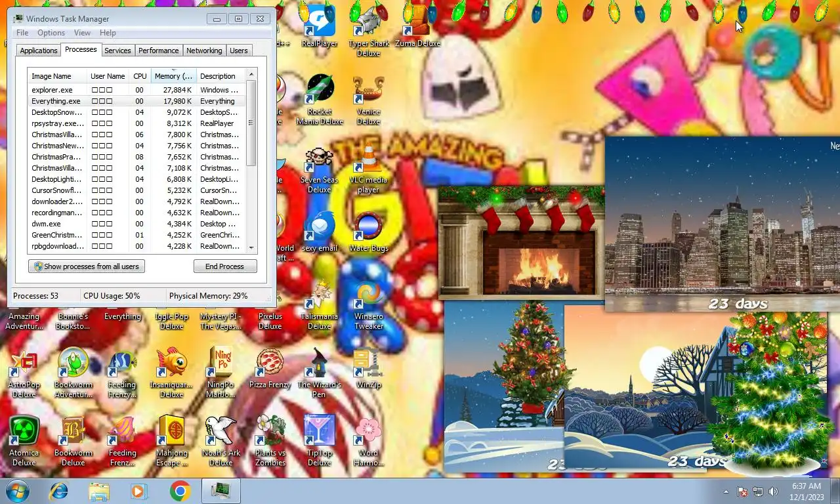Switch to the Users tab
This screenshot has width=840, height=504.
point(239,51)
